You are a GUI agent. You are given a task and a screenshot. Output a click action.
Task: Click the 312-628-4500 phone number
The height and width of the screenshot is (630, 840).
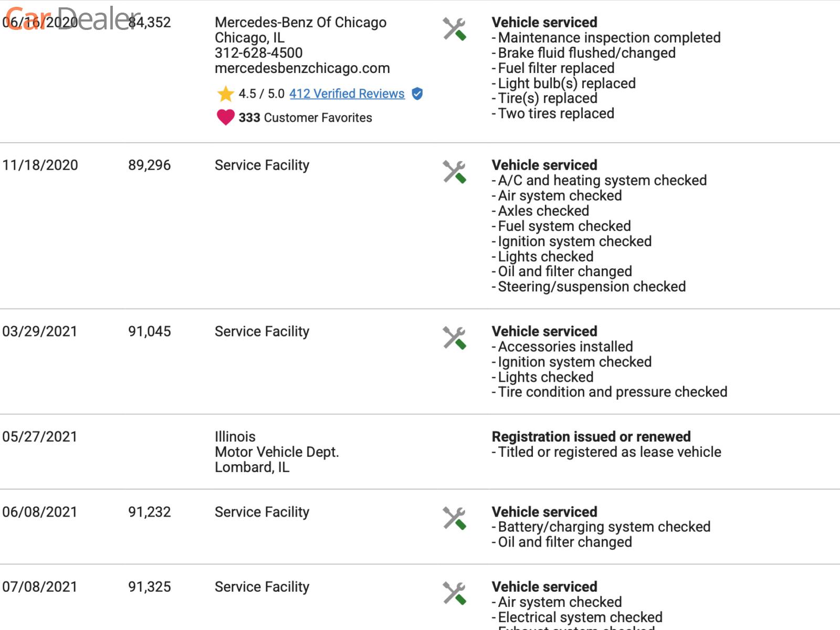click(258, 53)
